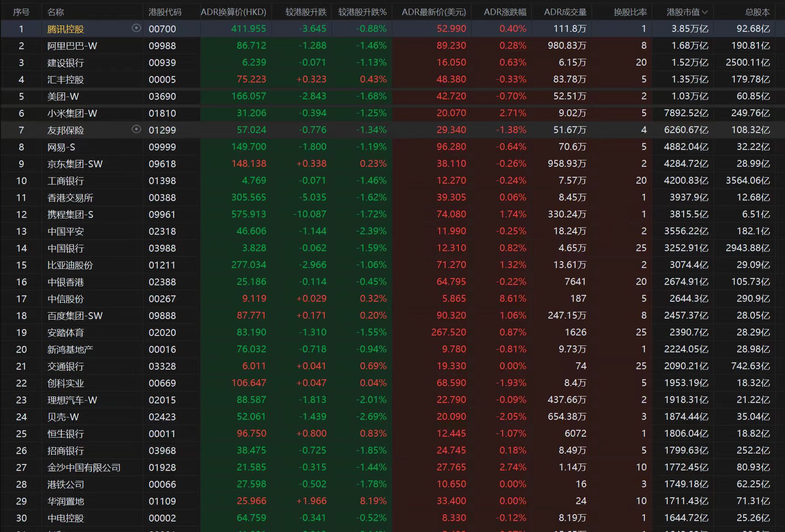The height and width of the screenshot is (532, 785).
Task: Sort by the ADR成交量 header
Action: click(565, 12)
